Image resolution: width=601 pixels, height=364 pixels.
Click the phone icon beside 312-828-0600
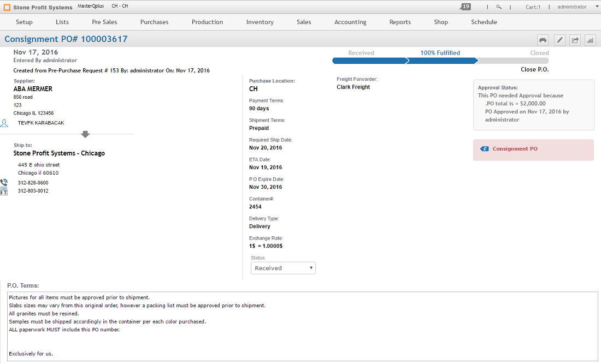pos(4,182)
